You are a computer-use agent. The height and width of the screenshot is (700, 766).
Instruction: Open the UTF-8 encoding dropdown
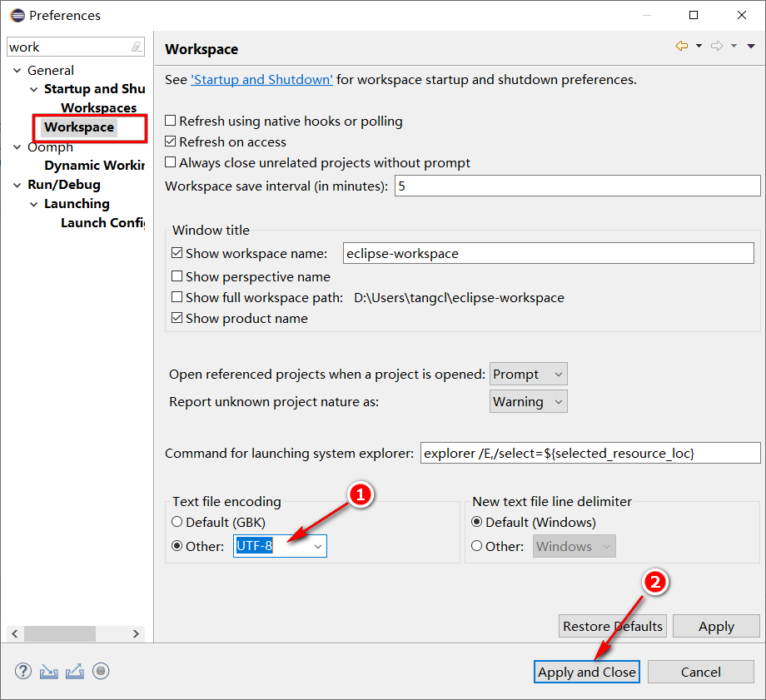317,547
